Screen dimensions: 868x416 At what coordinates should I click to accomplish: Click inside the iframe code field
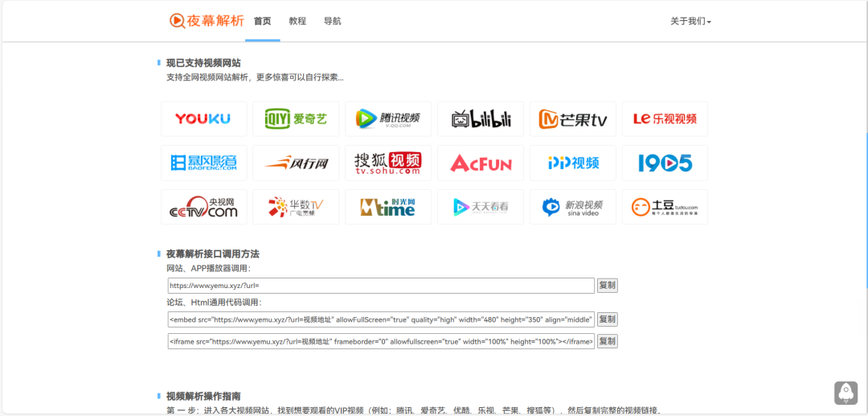point(382,341)
